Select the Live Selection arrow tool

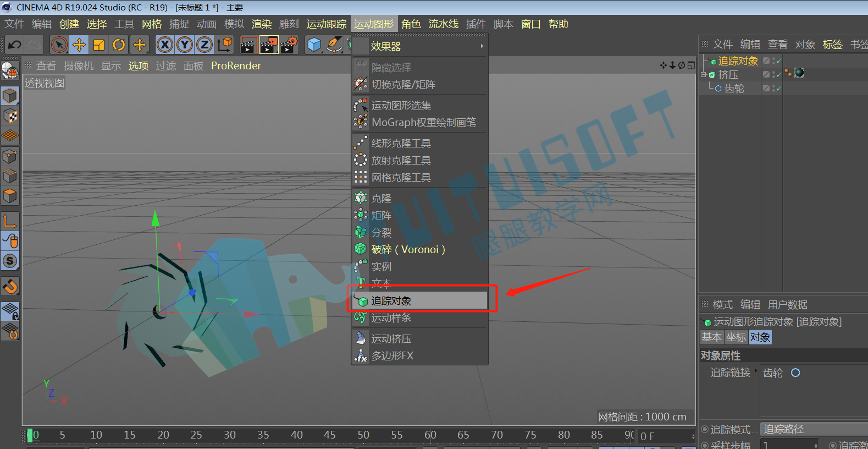point(59,45)
